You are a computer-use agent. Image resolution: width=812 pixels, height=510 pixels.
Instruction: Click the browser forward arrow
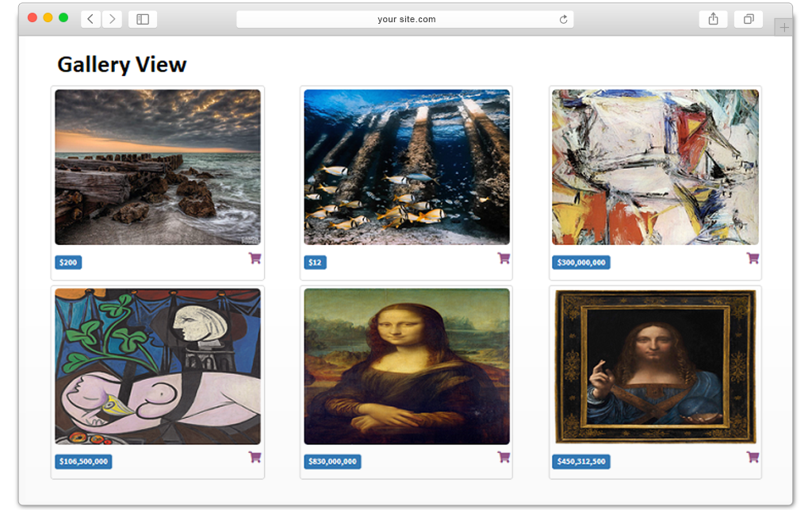coord(112,19)
